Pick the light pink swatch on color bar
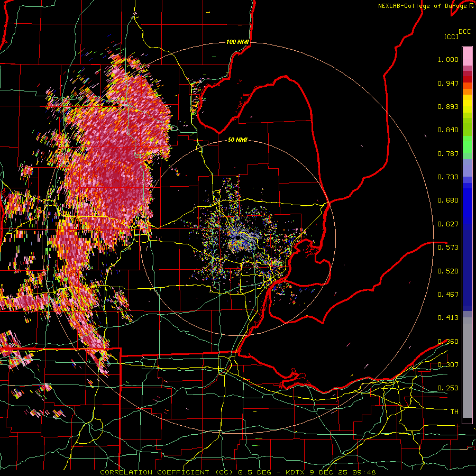 (x=467, y=56)
